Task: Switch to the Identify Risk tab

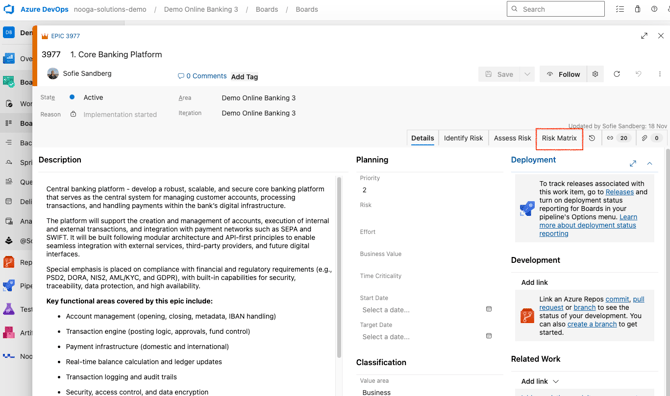Action: point(463,138)
